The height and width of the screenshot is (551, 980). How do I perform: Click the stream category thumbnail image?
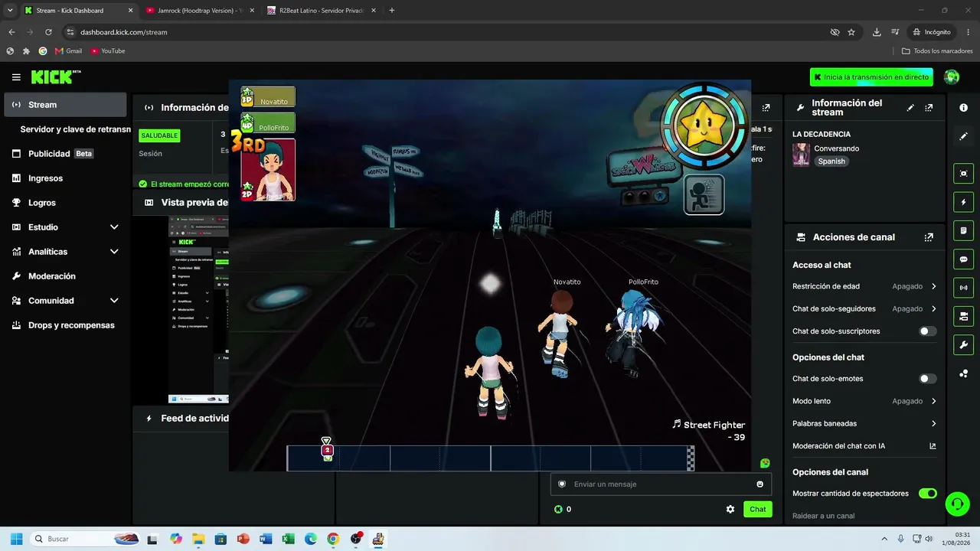801,155
